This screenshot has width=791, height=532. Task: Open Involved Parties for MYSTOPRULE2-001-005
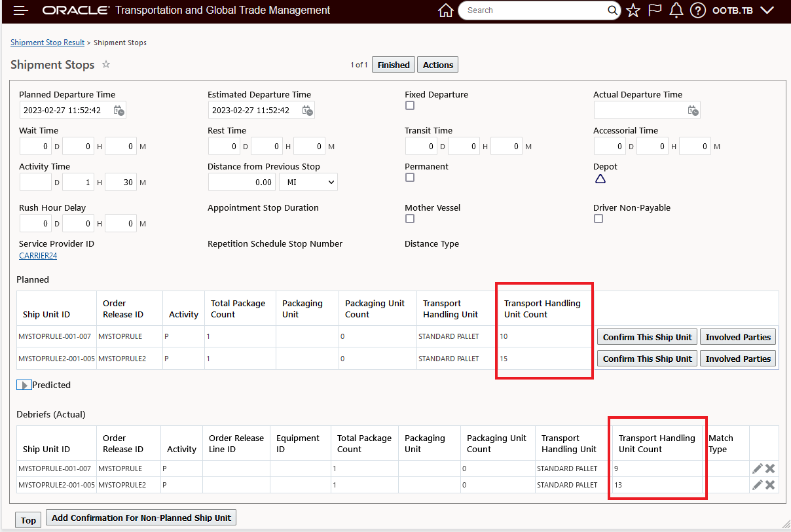738,359
